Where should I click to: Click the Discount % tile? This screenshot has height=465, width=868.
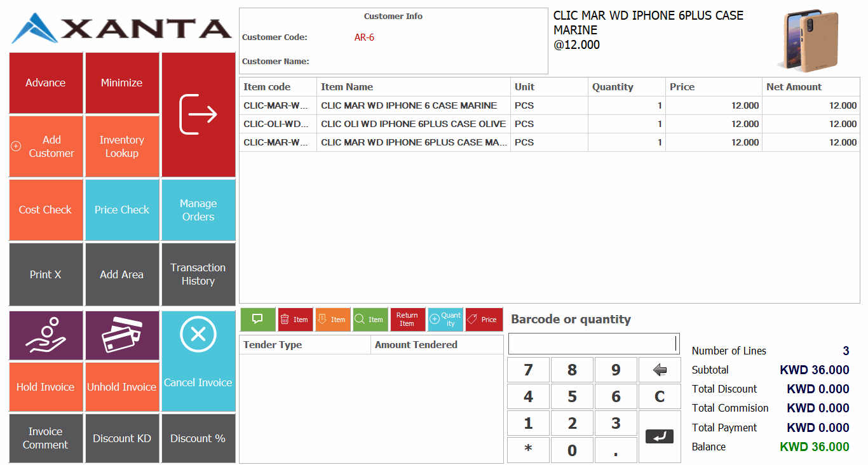click(198, 438)
